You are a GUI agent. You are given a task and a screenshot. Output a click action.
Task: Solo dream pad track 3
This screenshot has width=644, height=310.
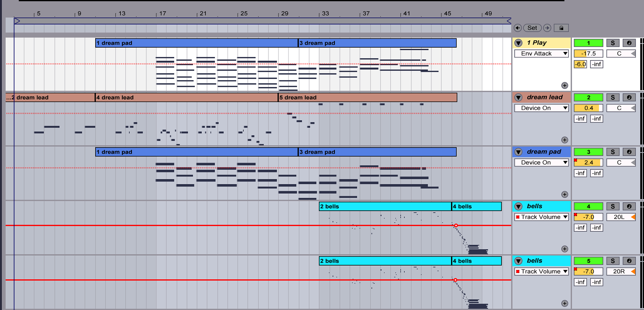pyautogui.click(x=613, y=152)
